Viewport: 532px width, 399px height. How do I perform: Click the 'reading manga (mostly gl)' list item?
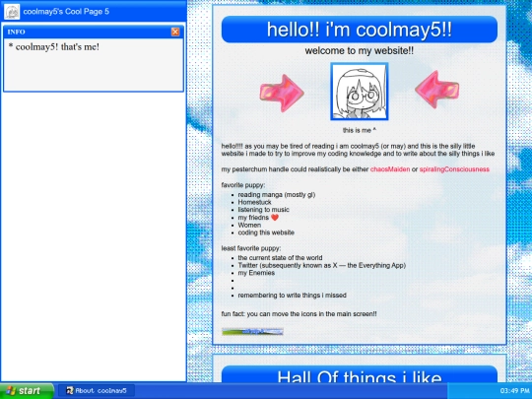coord(277,195)
